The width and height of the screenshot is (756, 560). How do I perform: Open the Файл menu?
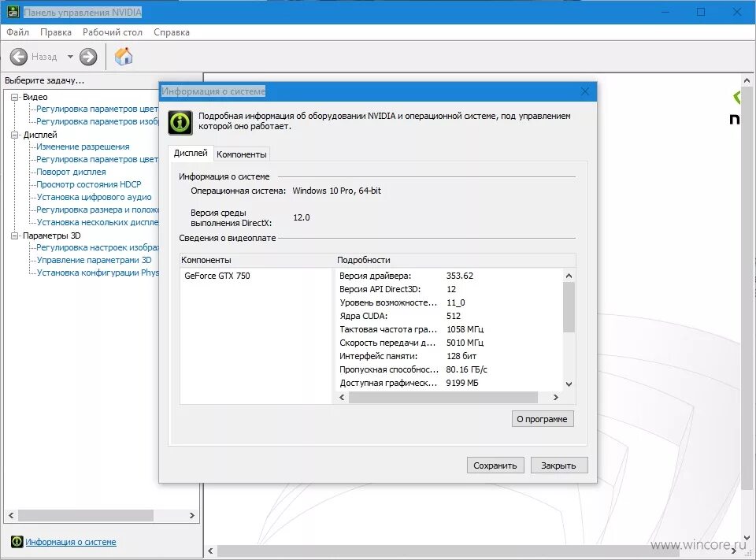pyautogui.click(x=18, y=32)
